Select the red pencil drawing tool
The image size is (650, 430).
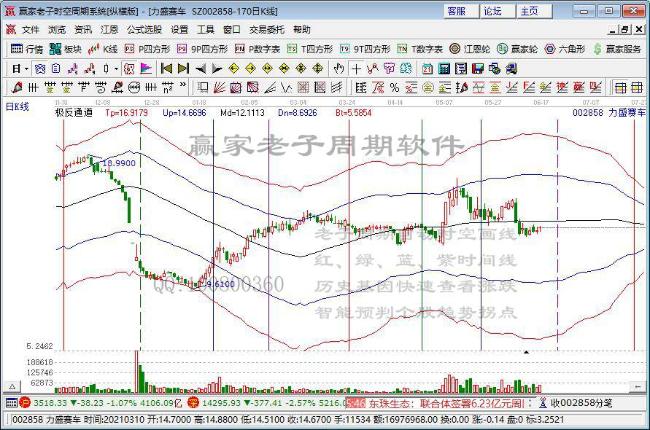[x=17, y=87]
